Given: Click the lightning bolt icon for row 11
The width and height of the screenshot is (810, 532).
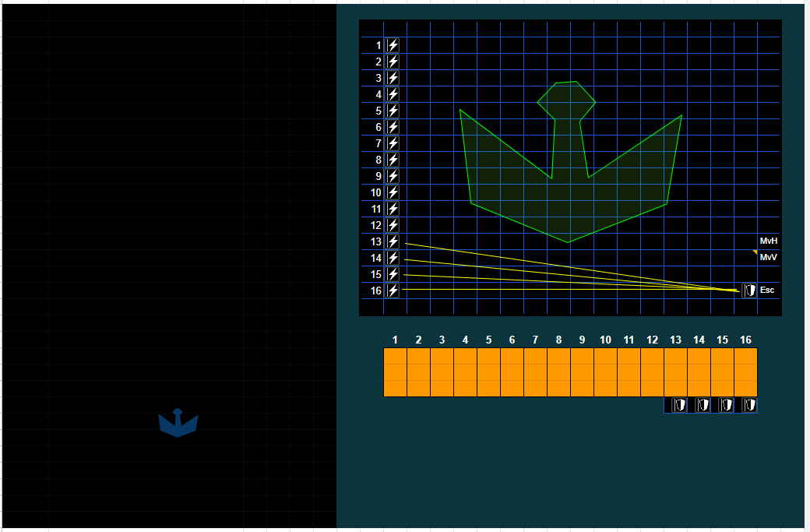Looking at the screenshot, I should click(393, 209).
